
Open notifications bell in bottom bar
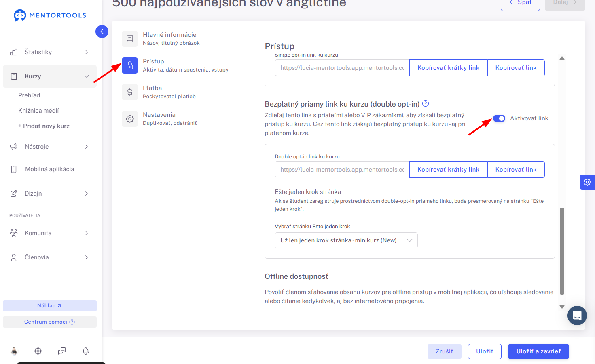pyautogui.click(x=86, y=351)
